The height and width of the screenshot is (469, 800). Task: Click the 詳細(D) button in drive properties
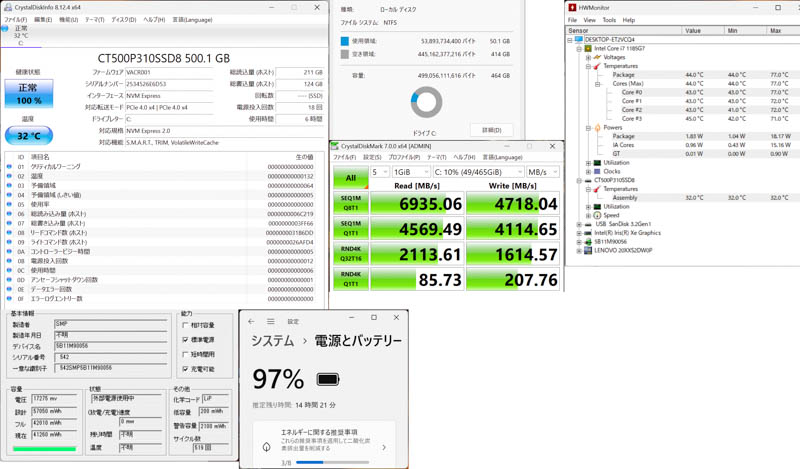point(491,130)
